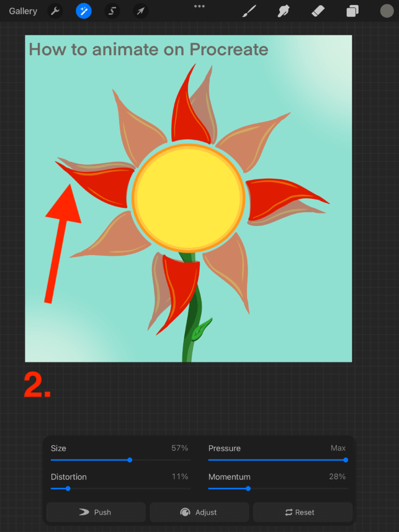Screen dimensions: 399x532
Task: Open the Layers panel
Action: pos(352,11)
